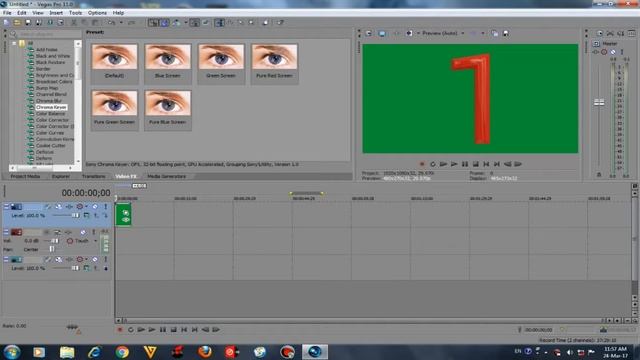Click the Undo arrow in main toolbar
This screenshot has width=640, height=360.
tap(111, 23)
